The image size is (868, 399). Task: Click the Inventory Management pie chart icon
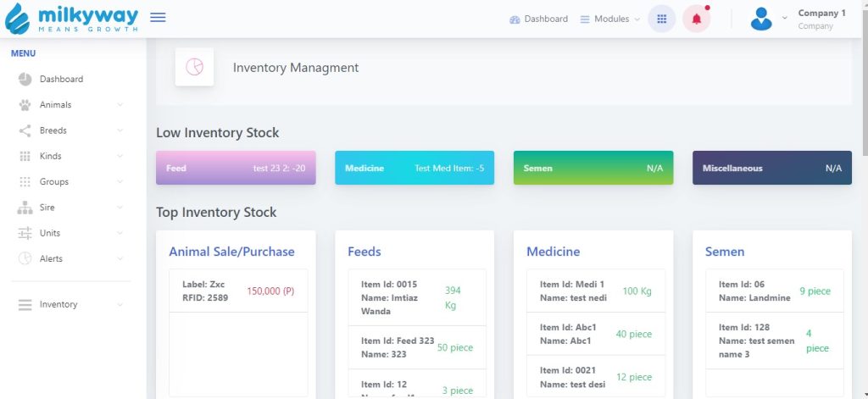tap(194, 67)
